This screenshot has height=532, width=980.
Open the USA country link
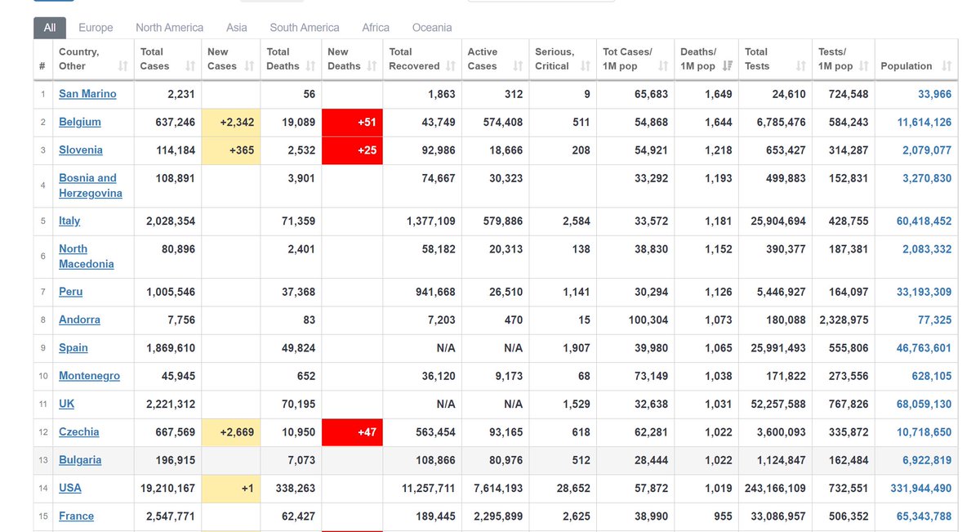[70, 488]
